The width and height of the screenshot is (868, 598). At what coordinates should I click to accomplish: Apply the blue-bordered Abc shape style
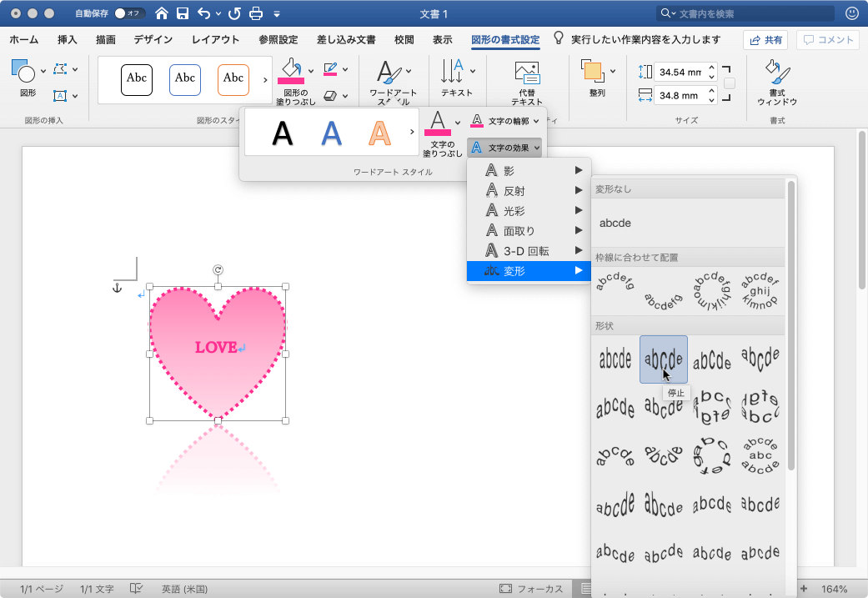pos(185,80)
